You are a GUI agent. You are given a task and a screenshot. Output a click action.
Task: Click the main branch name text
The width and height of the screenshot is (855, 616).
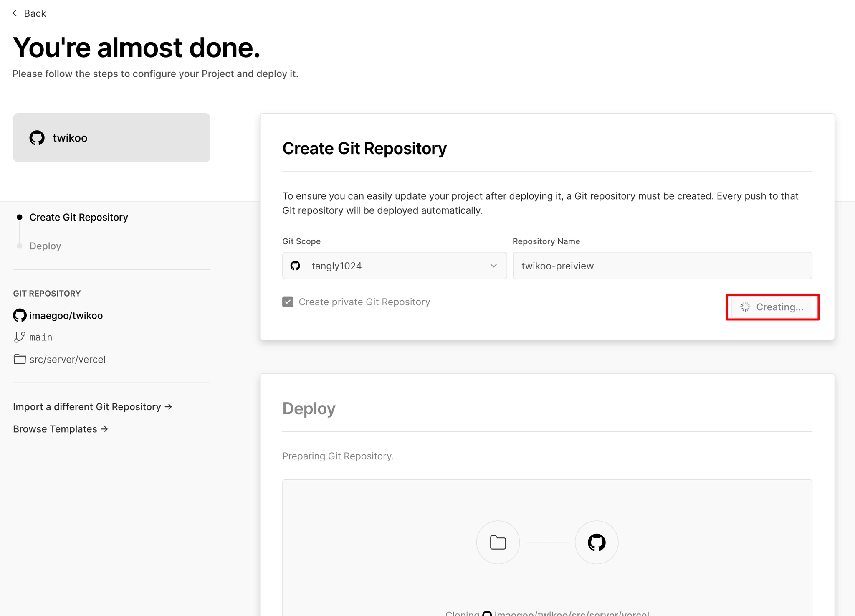(x=41, y=337)
